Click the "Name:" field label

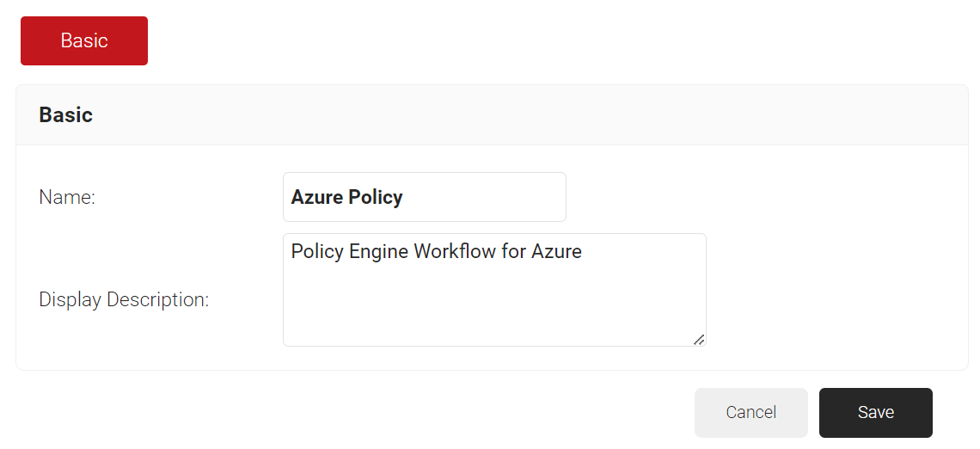pos(67,197)
